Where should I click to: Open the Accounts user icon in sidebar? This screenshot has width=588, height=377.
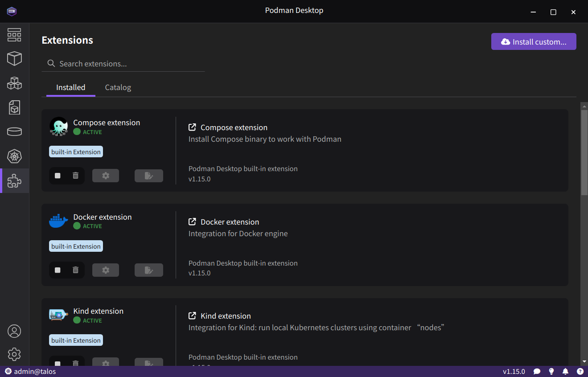14,331
